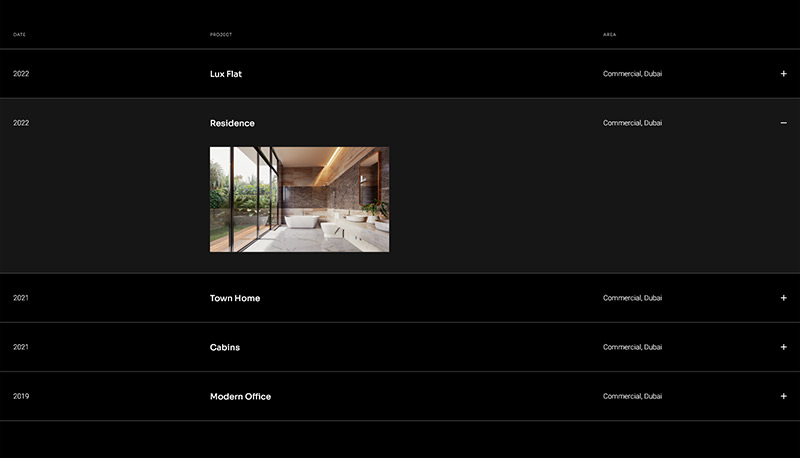Click the Lux Flat project title
This screenshot has height=458, width=800.
(x=226, y=74)
